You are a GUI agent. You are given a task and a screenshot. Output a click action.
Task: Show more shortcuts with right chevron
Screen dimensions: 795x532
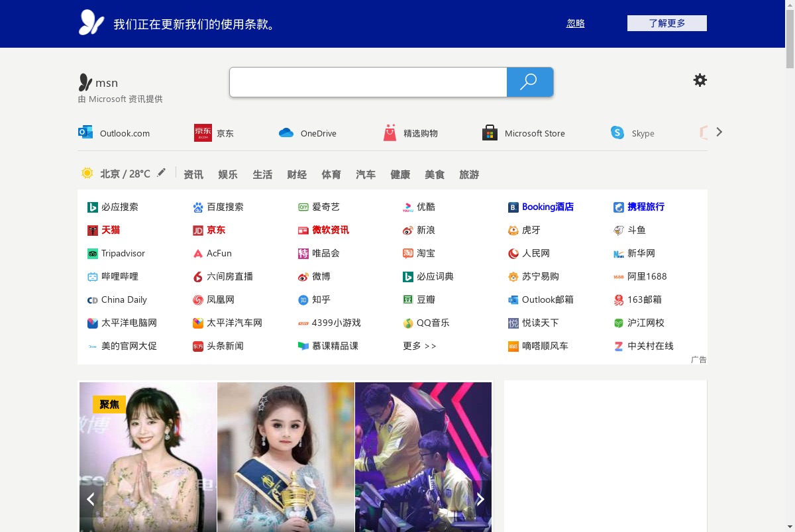[719, 132]
